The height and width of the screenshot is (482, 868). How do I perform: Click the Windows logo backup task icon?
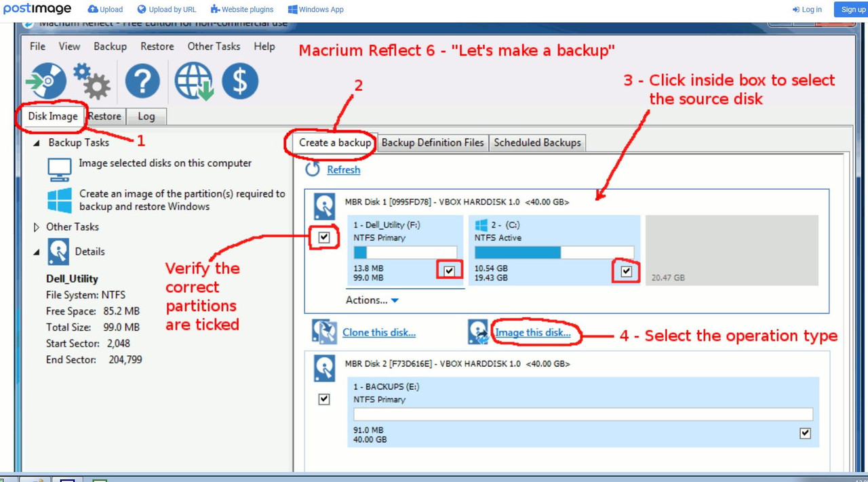60,201
